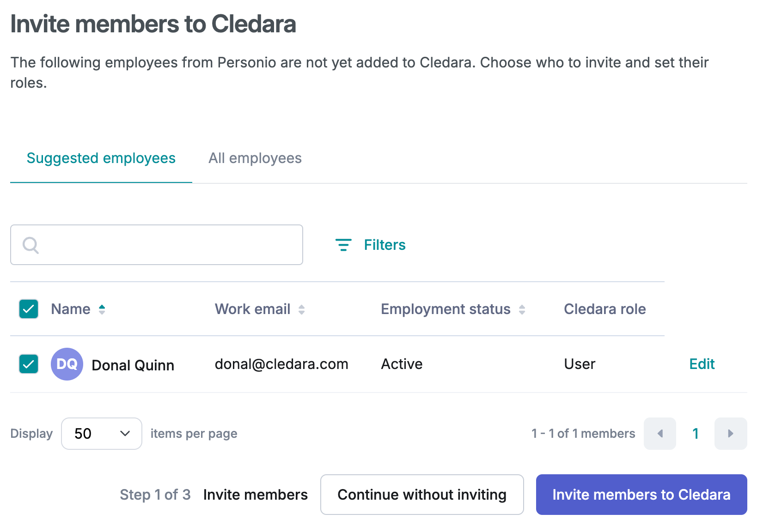
Task: Click Donal Quinn's DQ avatar
Action: tap(67, 364)
